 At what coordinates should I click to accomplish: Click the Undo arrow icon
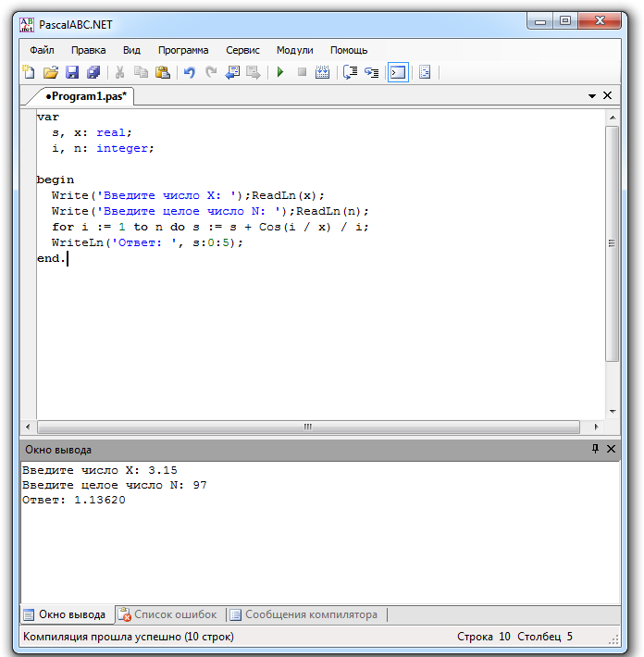(189, 72)
